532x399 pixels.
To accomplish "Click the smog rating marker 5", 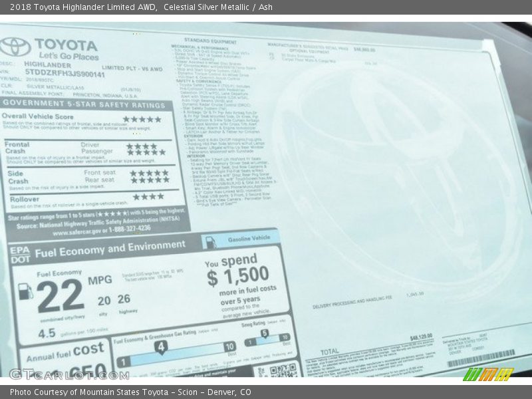I will pyautogui.click(x=264, y=334).
